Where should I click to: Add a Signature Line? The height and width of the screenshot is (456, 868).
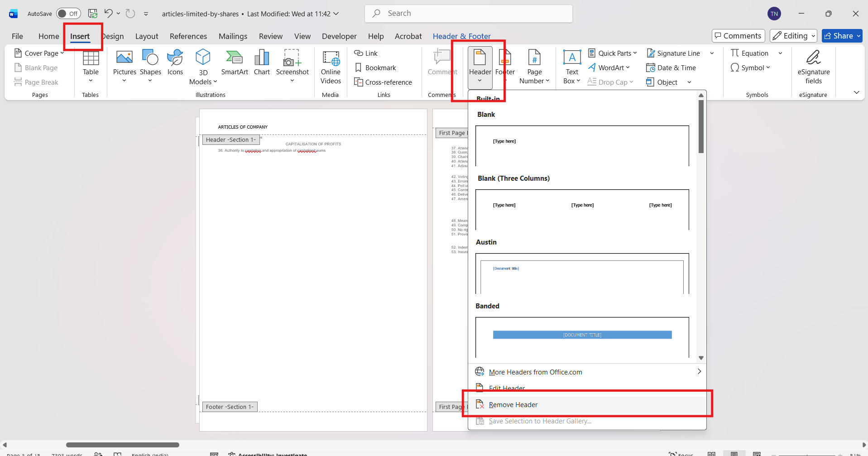tap(673, 53)
